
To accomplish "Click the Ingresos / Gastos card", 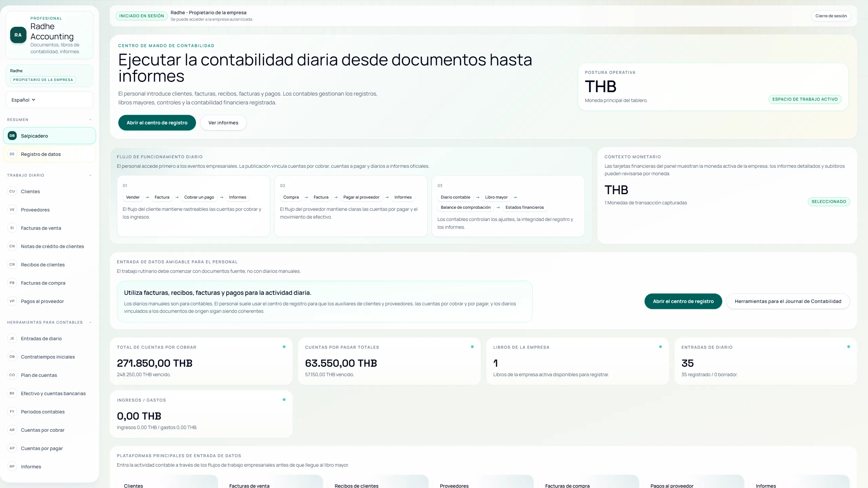I will (201, 414).
